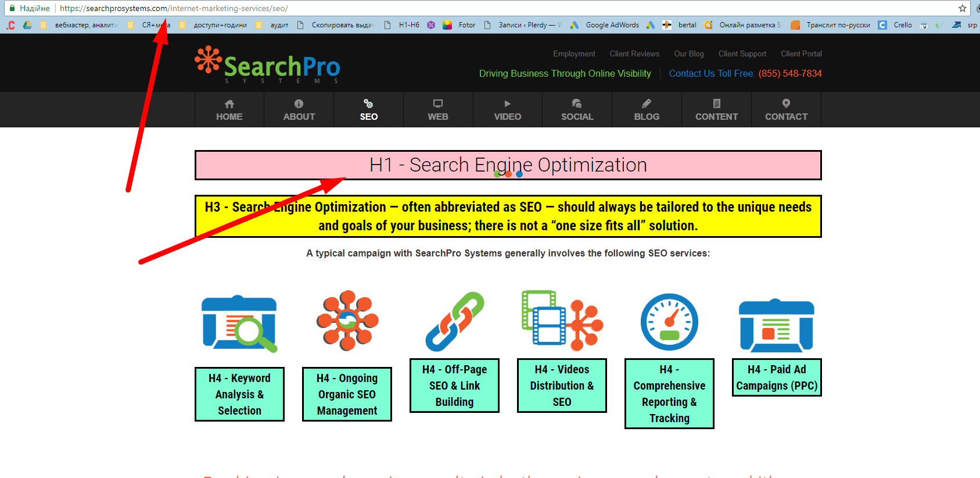Open the WEB navigation item
The height and width of the screenshot is (478, 980).
coord(438,109)
